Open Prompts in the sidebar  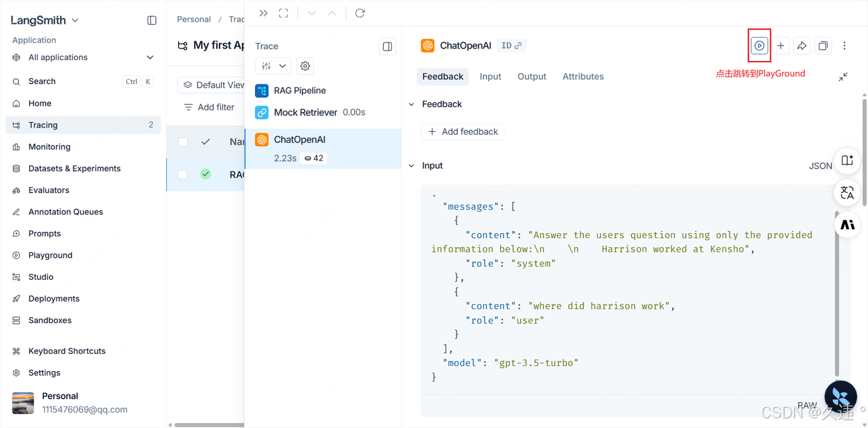tap(83, 233)
